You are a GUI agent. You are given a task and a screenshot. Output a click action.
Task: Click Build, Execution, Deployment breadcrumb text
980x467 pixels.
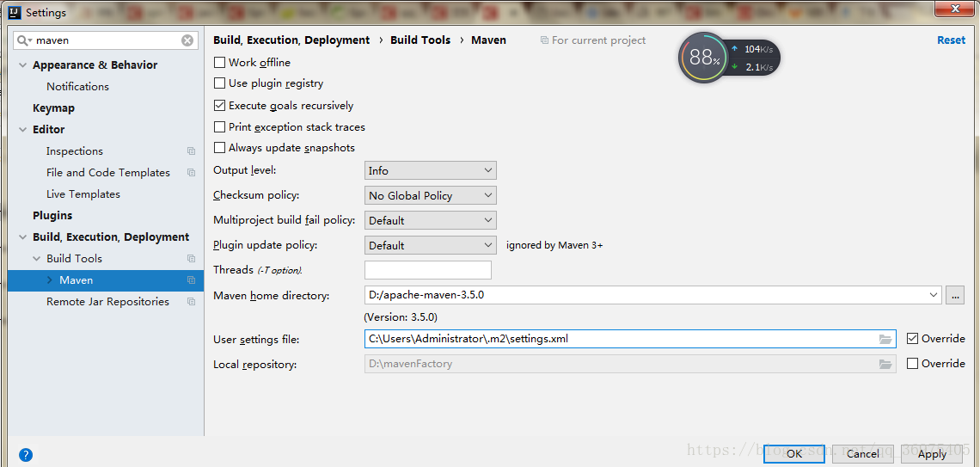coord(292,40)
